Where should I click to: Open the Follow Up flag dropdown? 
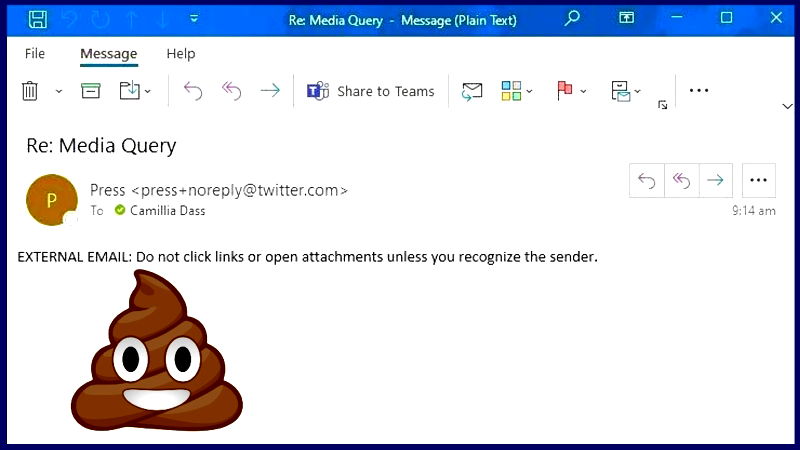583,91
